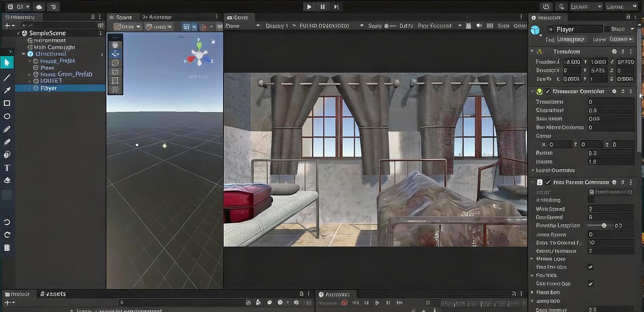Viewport: 644px width, 312px height.
Task: Click the Running Length slider handle
Action: point(604,225)
